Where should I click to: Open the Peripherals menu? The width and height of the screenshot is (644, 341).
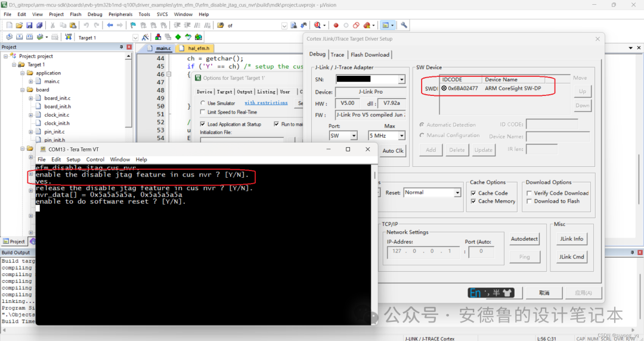[x=120, y=14]
